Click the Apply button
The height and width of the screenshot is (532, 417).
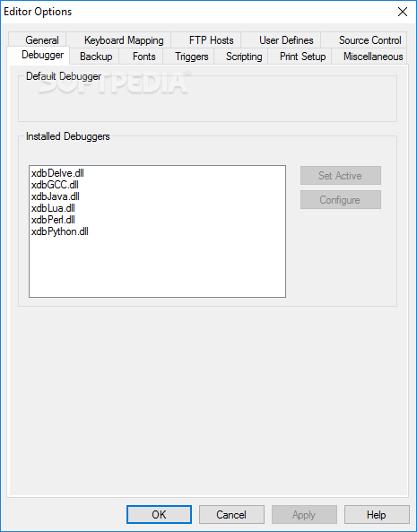coord(304,515)
